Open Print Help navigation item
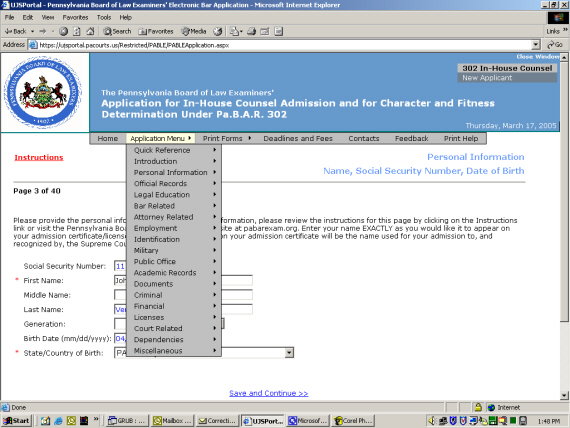 pos(461,139)
